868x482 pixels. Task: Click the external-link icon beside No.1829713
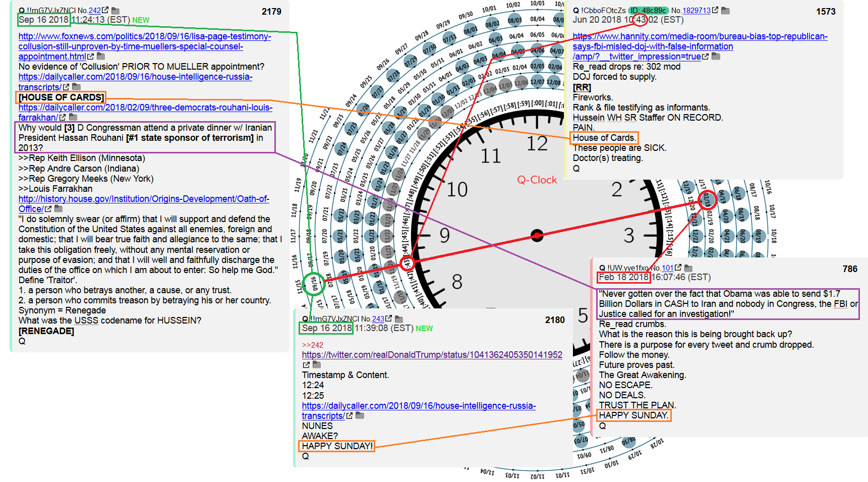(x=715, y=10)
